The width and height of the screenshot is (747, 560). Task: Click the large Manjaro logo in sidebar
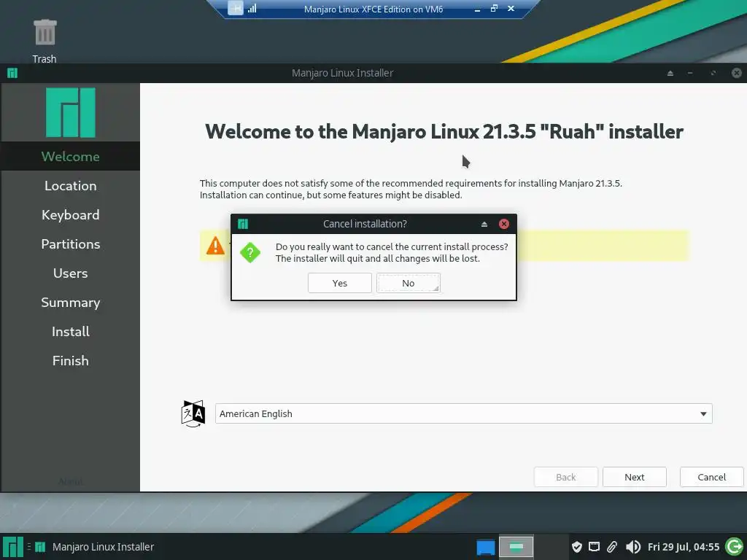coord(71,112)
